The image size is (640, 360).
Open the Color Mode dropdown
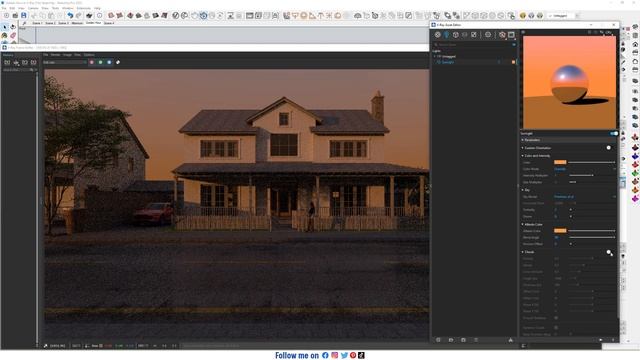584,169
